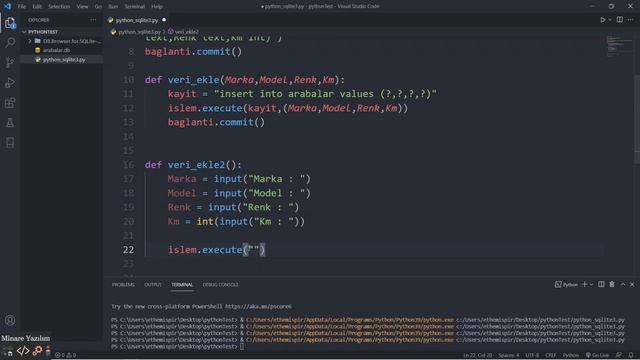The image size is (640, 360).
Task: Open the File menu
Action: pyautogui.click(x=22, y=7)
